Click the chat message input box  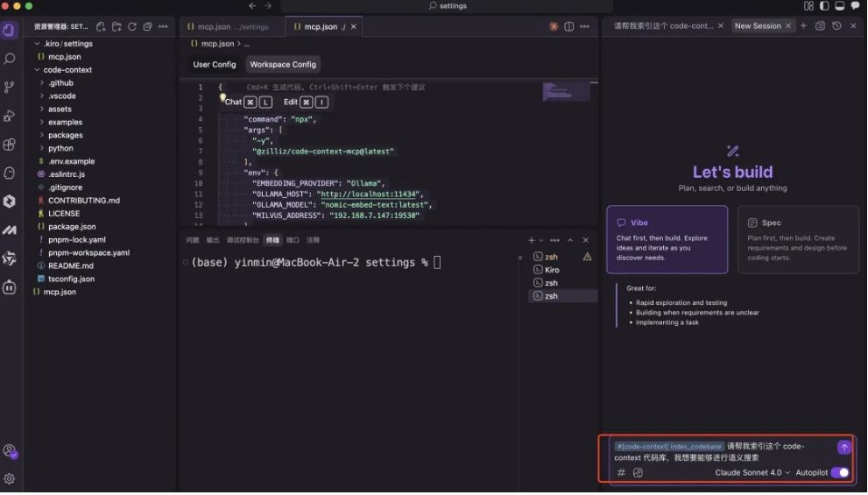(724, 452)
